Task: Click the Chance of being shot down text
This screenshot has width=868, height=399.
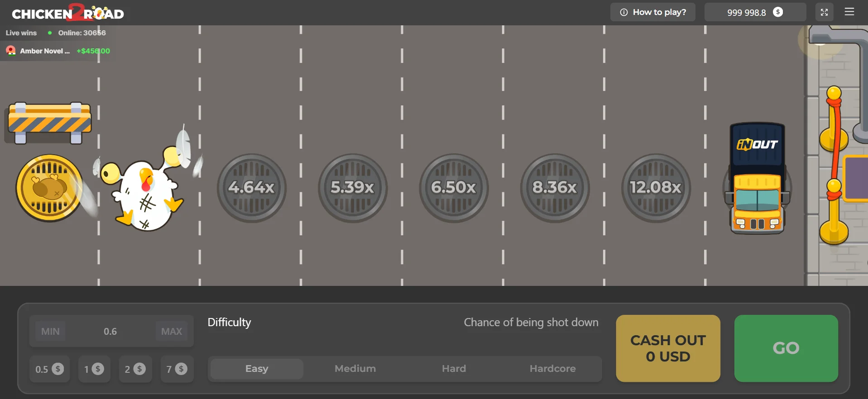Action: pos(531,323)
